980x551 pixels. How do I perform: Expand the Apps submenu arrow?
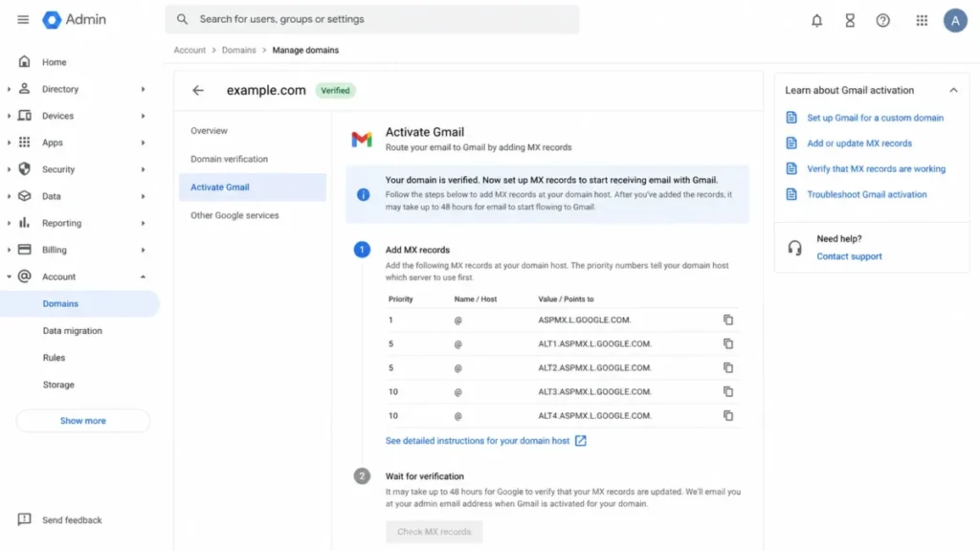[144, 143]
